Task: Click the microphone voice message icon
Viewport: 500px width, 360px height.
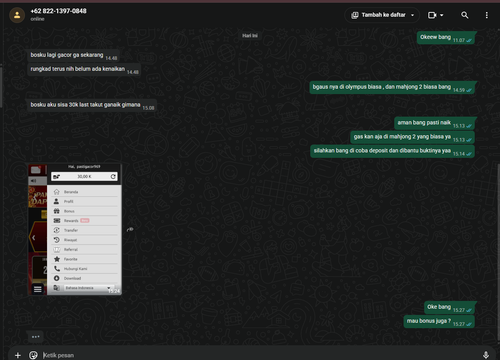Action: (486, 355)
